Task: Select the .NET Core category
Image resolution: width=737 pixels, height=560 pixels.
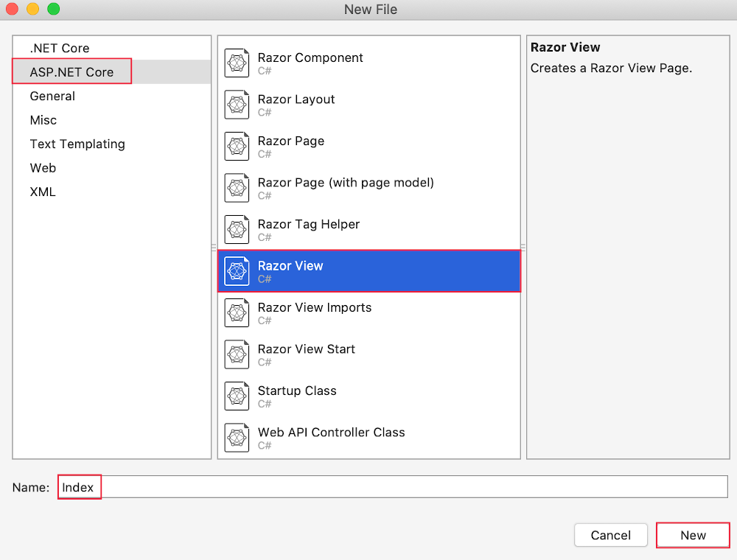Action: click(60, 48)
